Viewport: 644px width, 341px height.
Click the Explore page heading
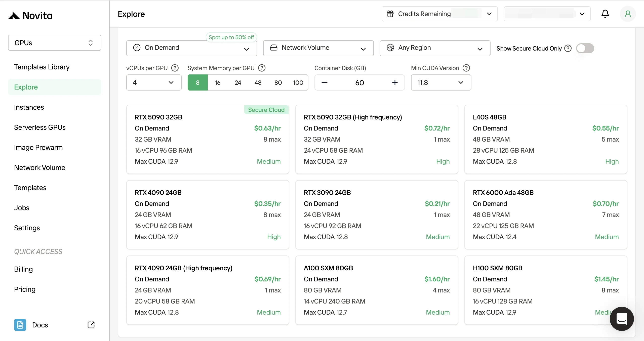pyautogui.click(x=131, y=14)
